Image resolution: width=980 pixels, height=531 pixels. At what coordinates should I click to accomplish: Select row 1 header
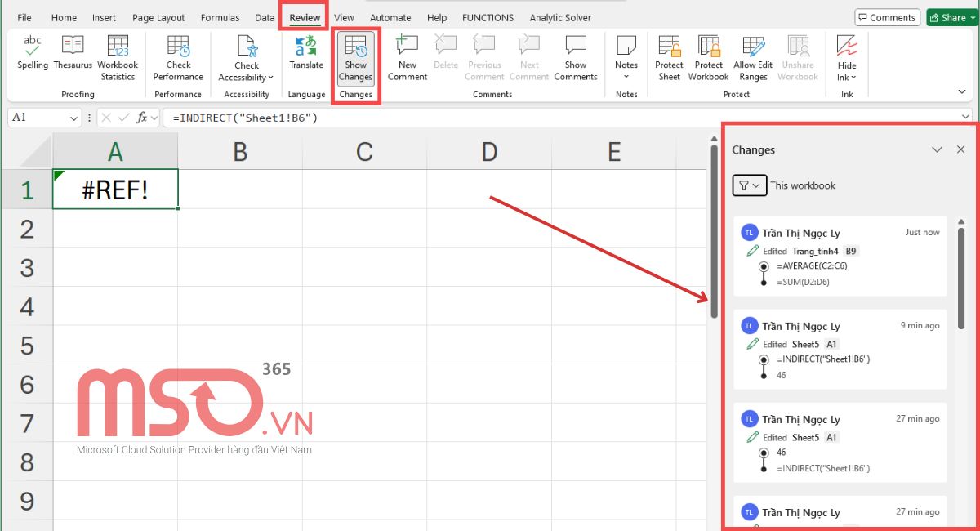[x=26, y=190]
